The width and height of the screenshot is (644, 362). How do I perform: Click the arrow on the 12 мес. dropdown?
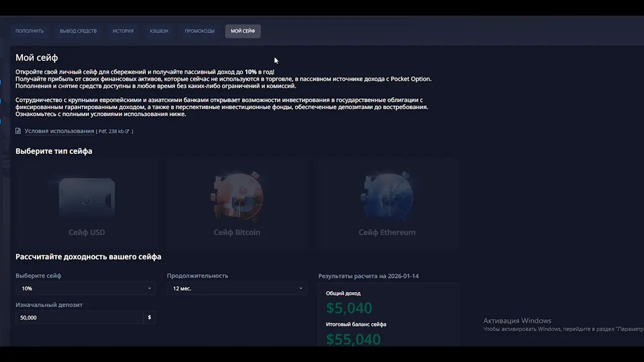tap(301, 289)
